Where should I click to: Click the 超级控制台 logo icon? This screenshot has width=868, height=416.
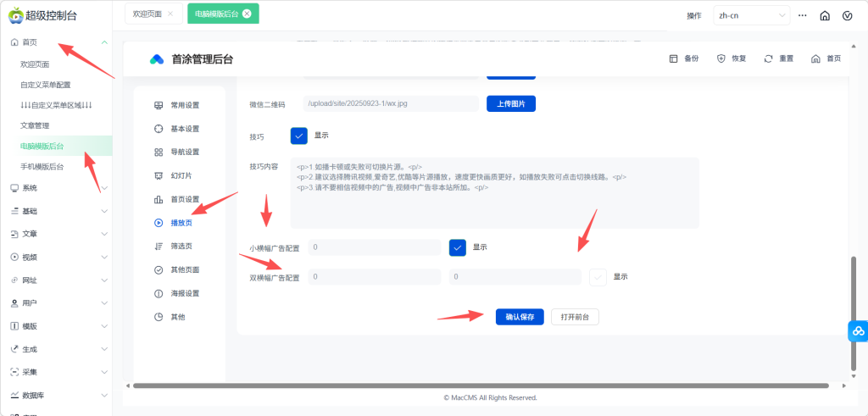point(16,15)
